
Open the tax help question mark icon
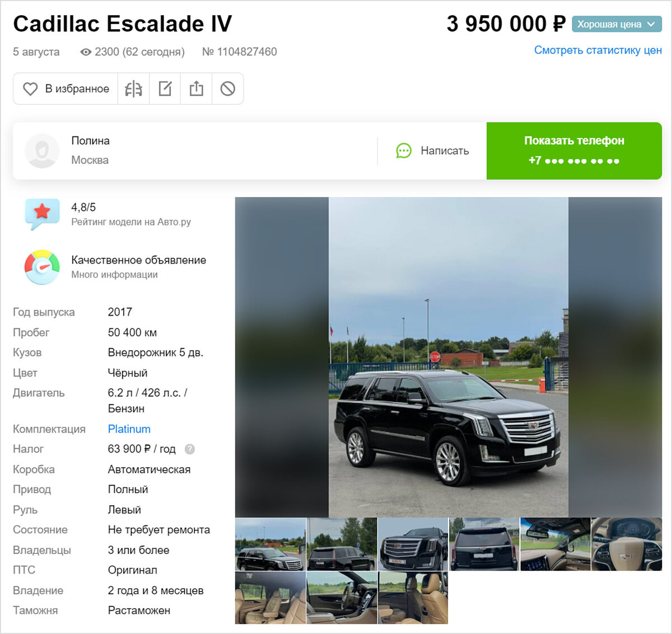click(x=190, y=449)
